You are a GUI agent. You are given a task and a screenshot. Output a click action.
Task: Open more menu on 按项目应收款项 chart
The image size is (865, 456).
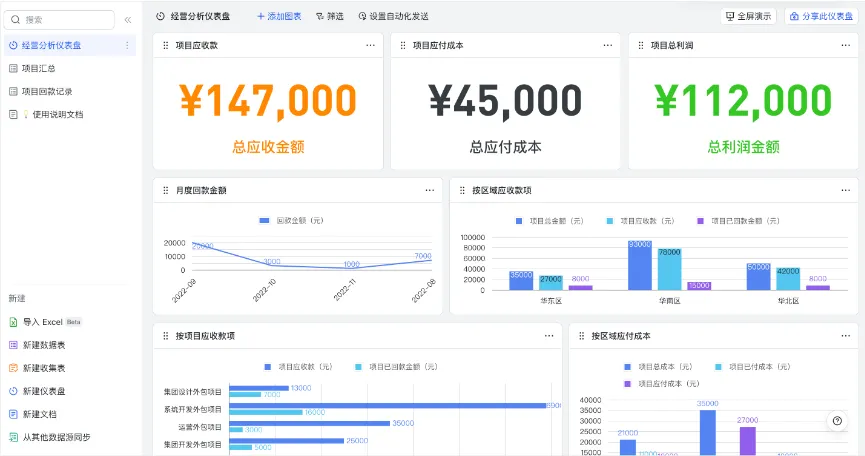point(549,336)
